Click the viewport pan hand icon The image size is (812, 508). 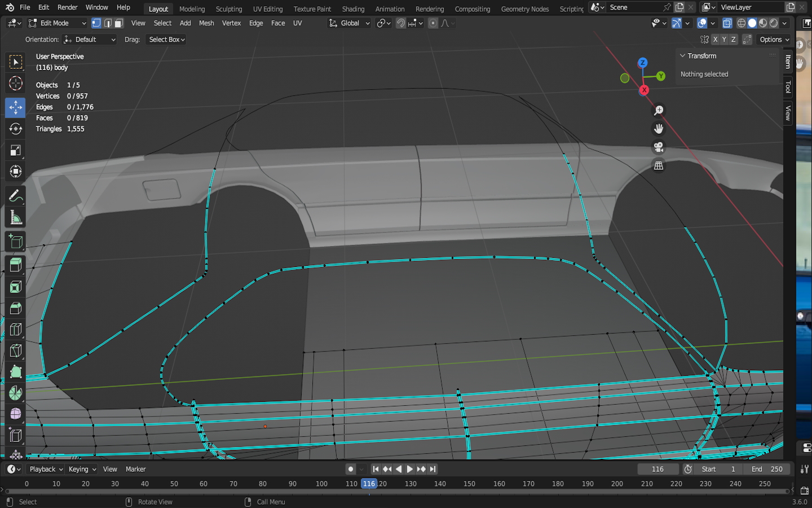click(658, 129)
